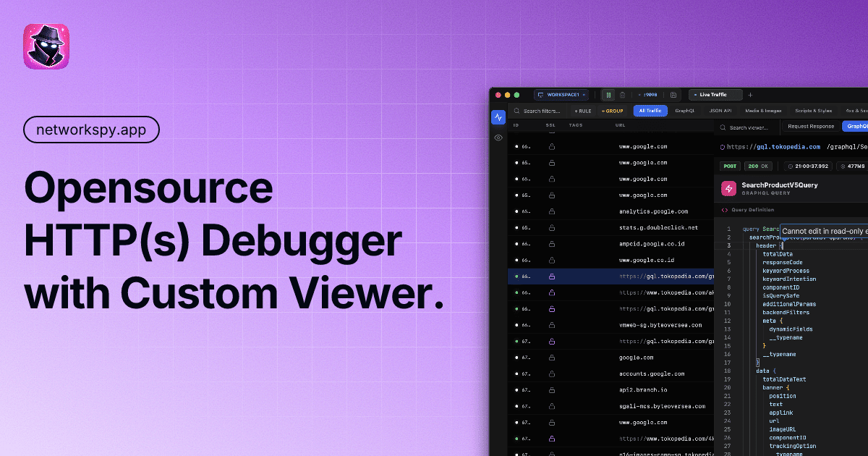Click lock icon in accounts.google.com row
This screenshot has height=456, width=868.
[552, 373]
